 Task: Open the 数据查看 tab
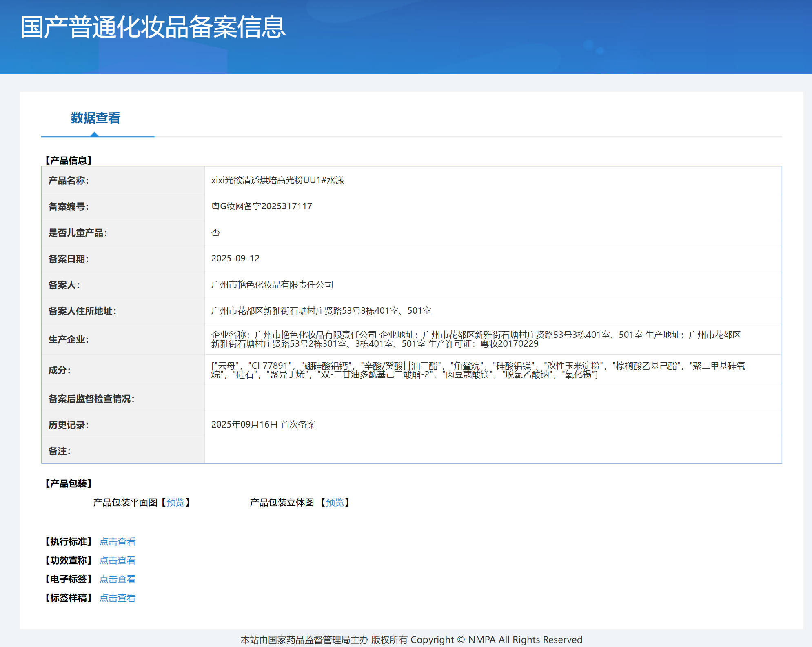pos(95,118)
